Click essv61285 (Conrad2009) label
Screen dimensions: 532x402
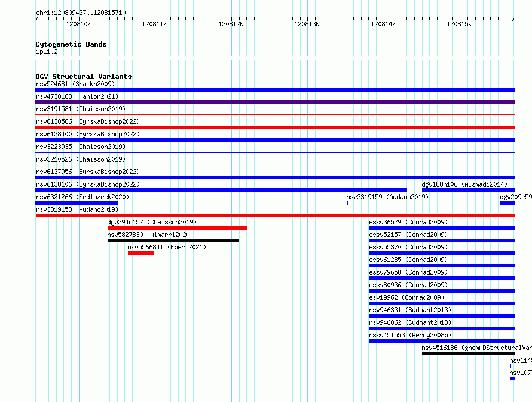408,260
